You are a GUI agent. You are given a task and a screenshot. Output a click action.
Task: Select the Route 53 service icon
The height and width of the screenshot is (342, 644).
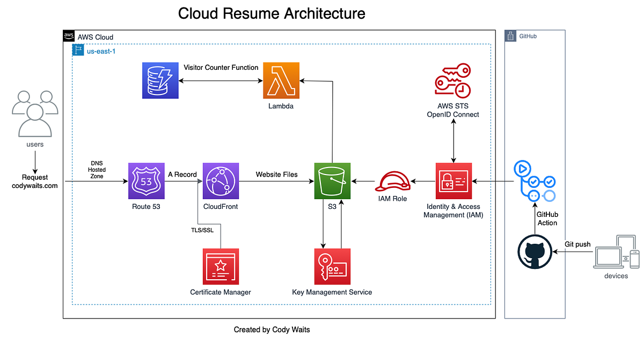click(x=146, y=181)
